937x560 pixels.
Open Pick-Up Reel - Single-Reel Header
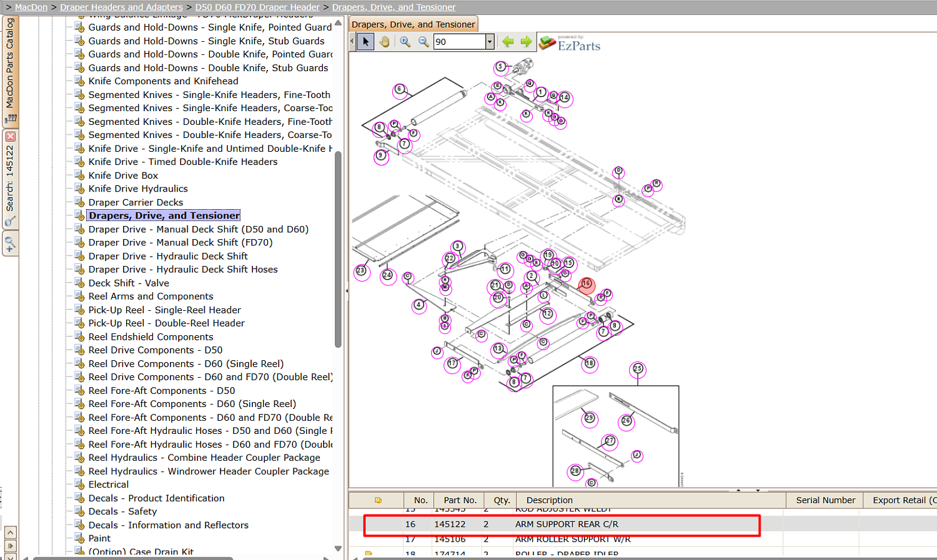click(164, 310)
